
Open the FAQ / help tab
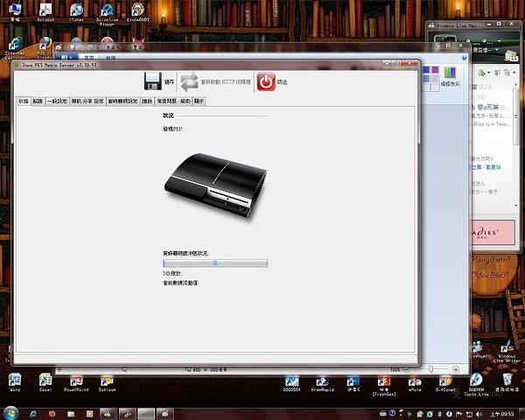[x=174, y=101]
